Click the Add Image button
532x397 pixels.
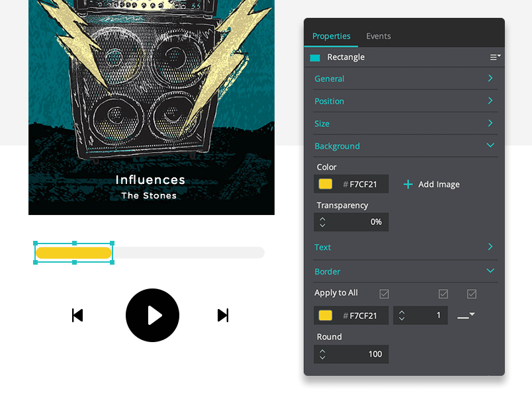coord(431,184)
